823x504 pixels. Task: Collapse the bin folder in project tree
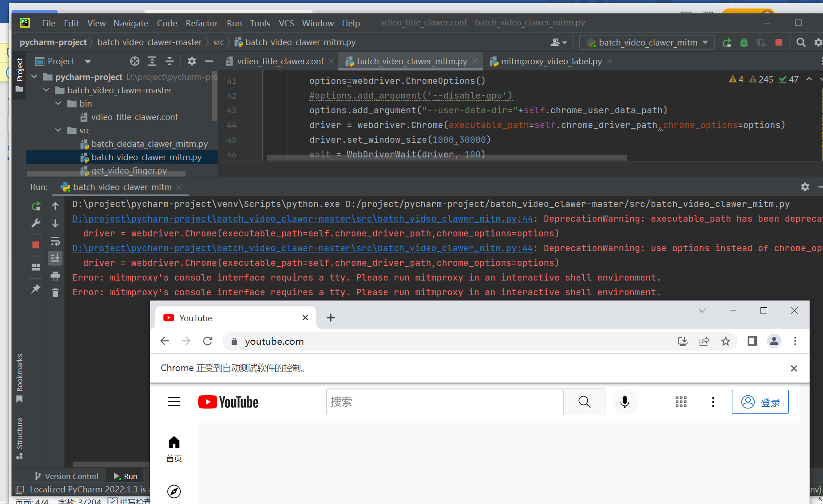tap(58, 103)
